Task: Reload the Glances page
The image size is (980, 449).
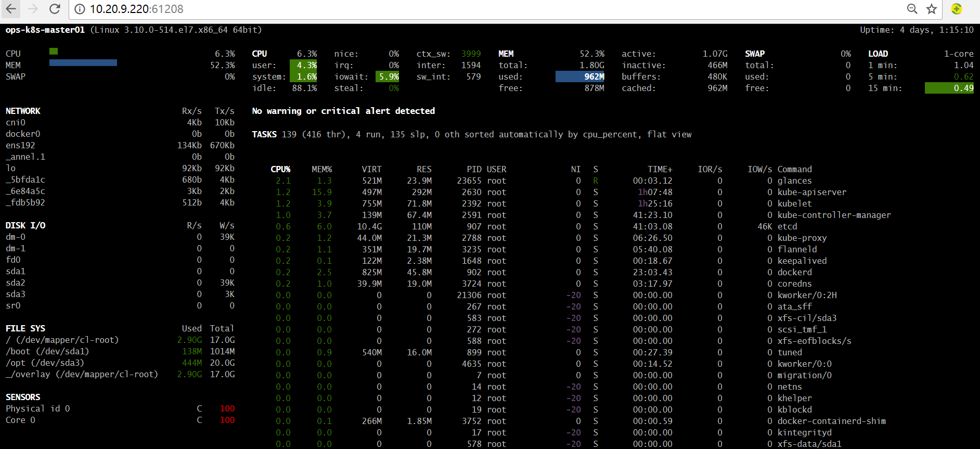Action: click(x=55, y=9)
